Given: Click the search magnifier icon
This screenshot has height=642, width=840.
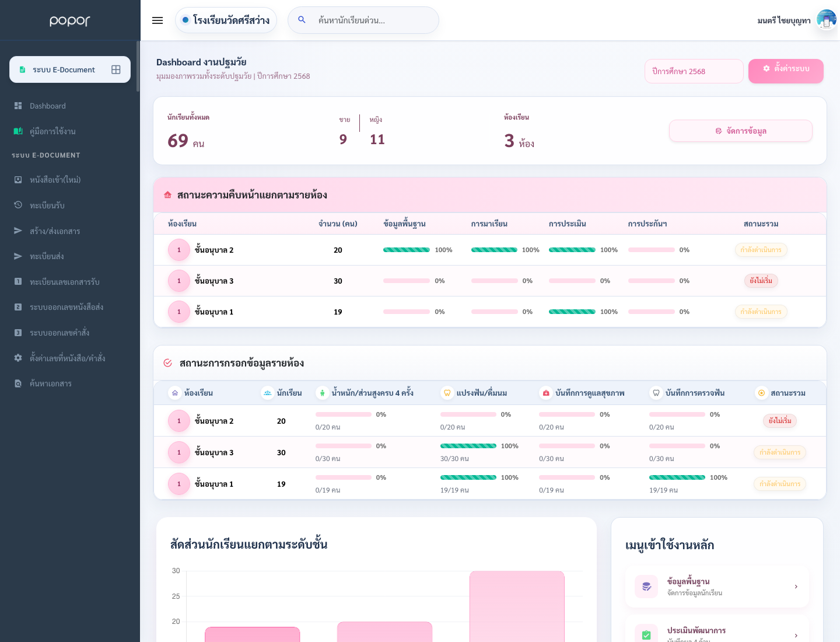Looking at the screenshot, I should click(302, 20).
